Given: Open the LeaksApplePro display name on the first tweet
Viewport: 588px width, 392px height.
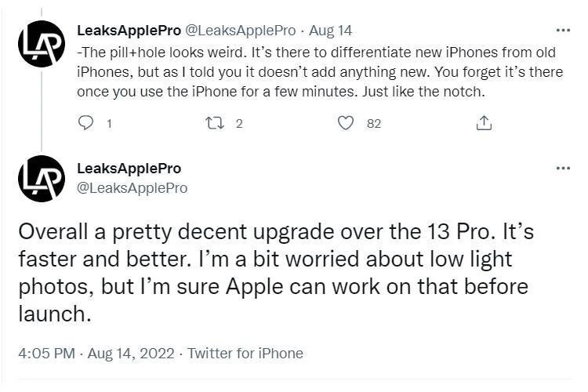Looking at the screenshot, I should point(128,31).
